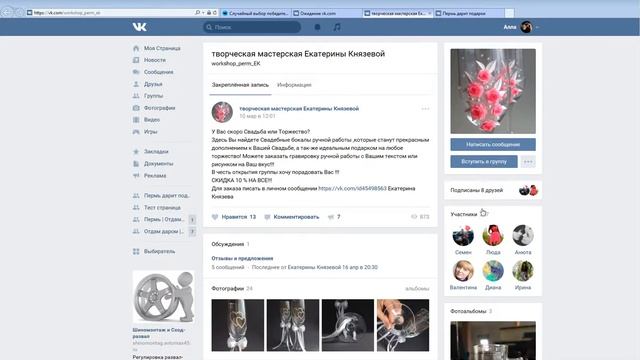Viewport: 640px width, 360px height.
Task: Open three-dots menu beside Вступить в группу
Action: (528, 162)
